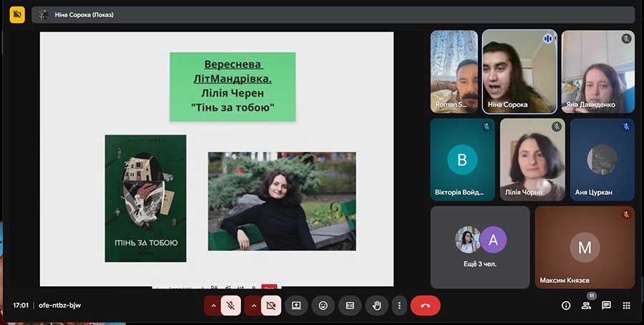Image resolution: width=644 pixels, height=325 pixels.
Task: Raise hand in the meeting
Action: point(377,306)
